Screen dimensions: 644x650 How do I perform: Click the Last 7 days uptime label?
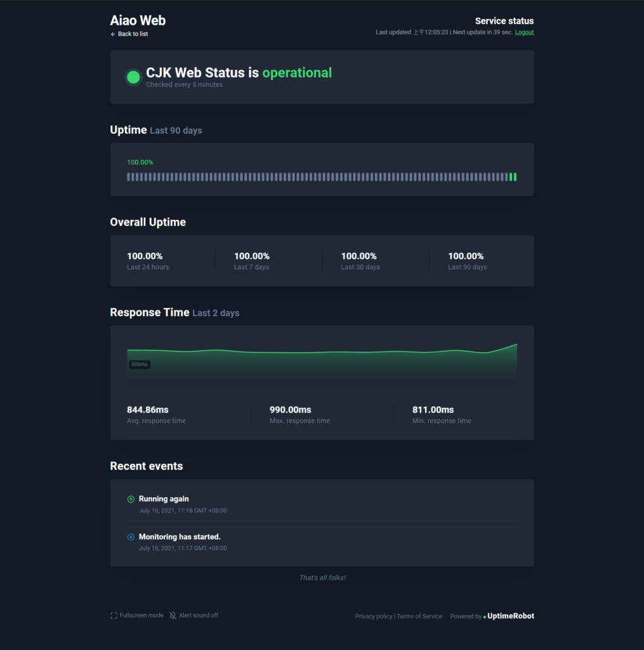tap(251, 267)
